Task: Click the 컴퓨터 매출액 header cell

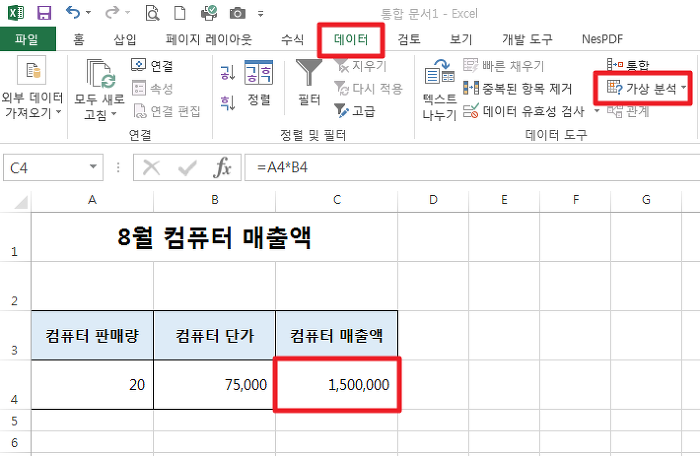Action: [x=337, y=335]
